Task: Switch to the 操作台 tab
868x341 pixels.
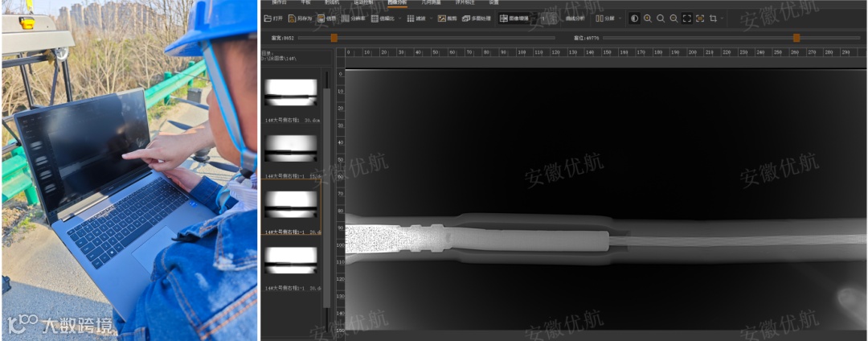Action: (278, 2)
